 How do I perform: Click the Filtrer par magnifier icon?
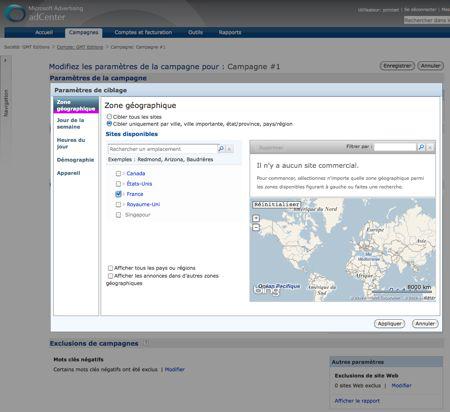pos(421,147)
